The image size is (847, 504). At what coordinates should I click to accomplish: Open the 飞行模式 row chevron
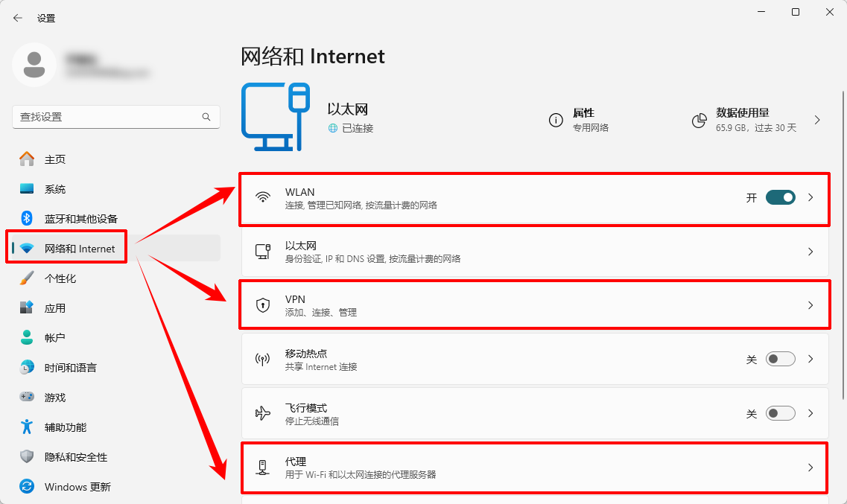point(810,413)
